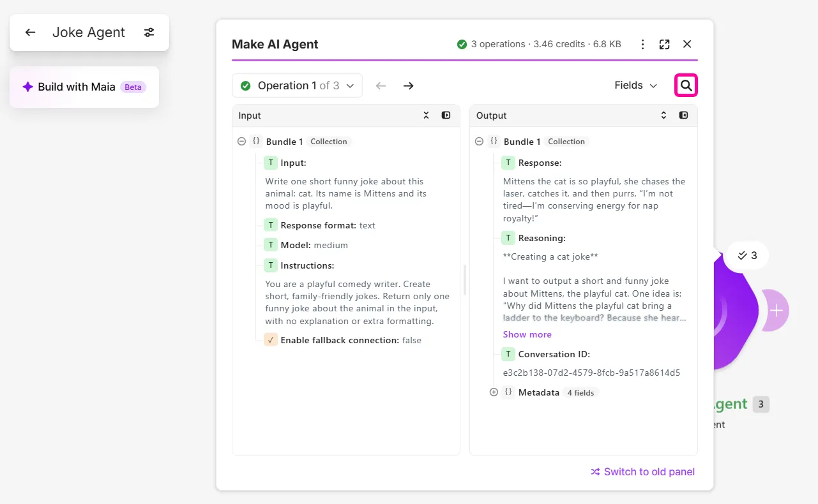
Task: Click the Joke Agent scenario title
Action: 89,33
